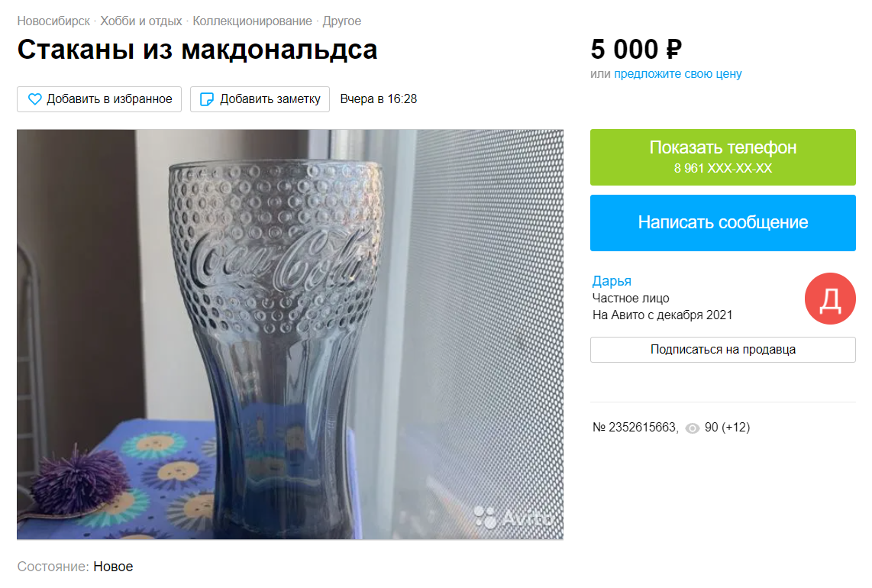Click Добавить заметку button

260,99
